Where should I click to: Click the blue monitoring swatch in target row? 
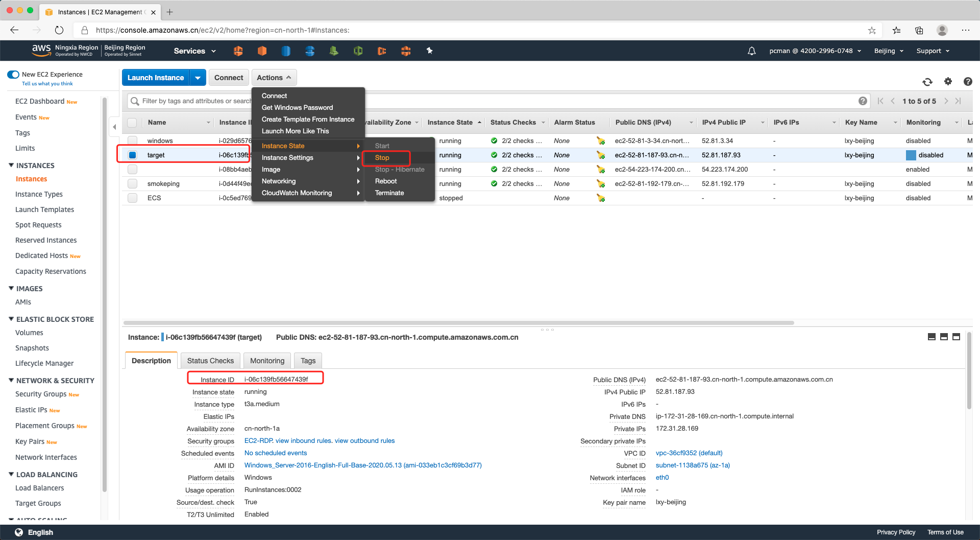[911, 155]
